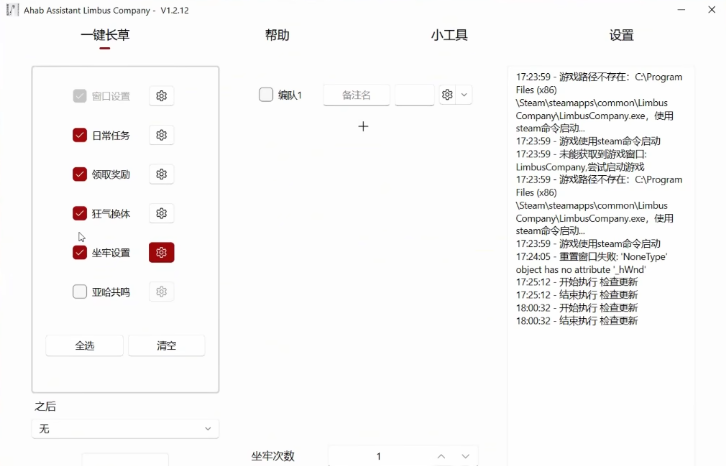
Task: Uncheck the 日常任务 checkbox
Action: [80, 135]
